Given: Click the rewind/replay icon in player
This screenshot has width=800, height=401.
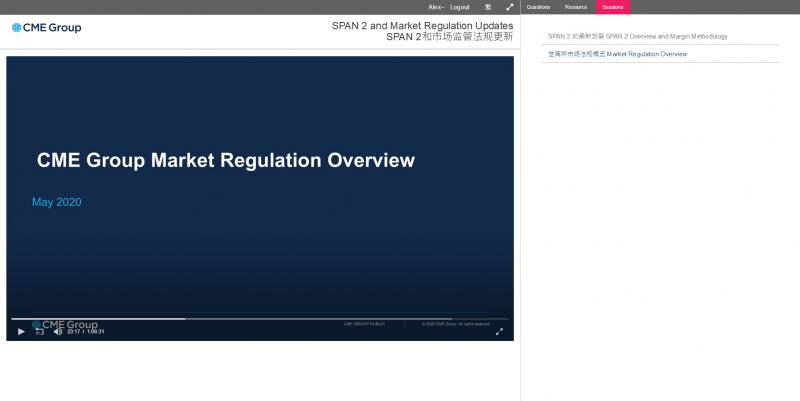Looking at the screenshot, I should [x=39, y=332].
